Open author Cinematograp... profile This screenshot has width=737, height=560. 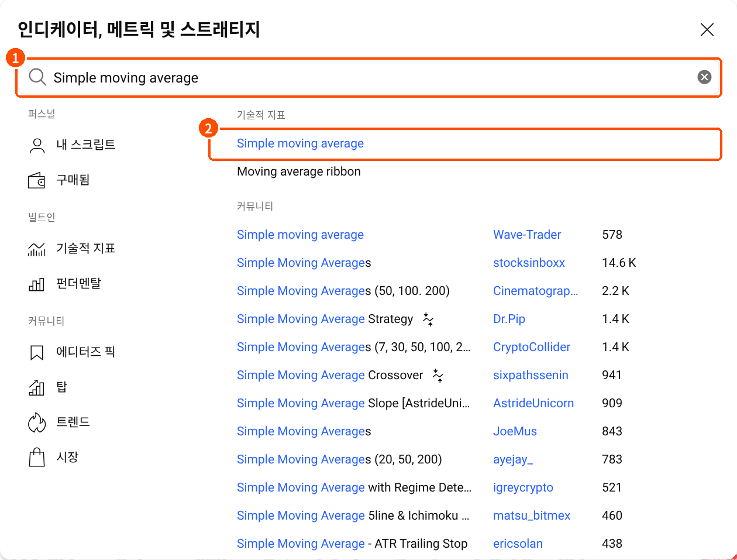pos(535,291)
